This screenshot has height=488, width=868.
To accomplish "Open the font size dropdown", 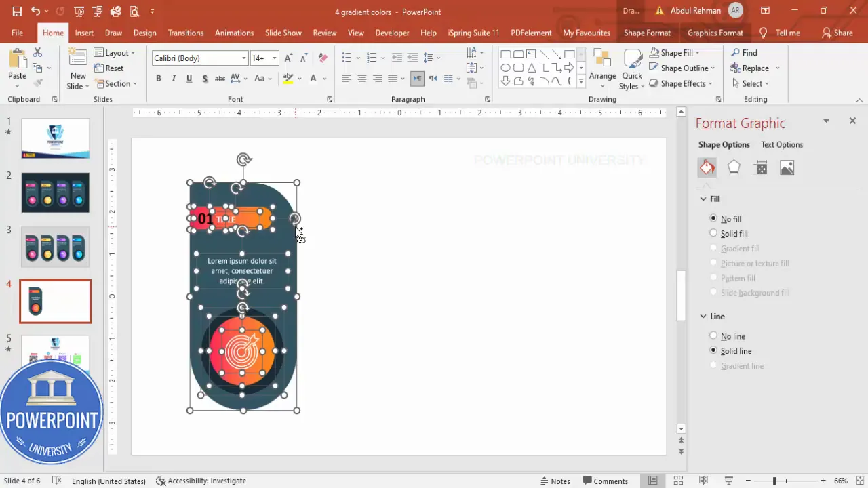I will [275, 58].
